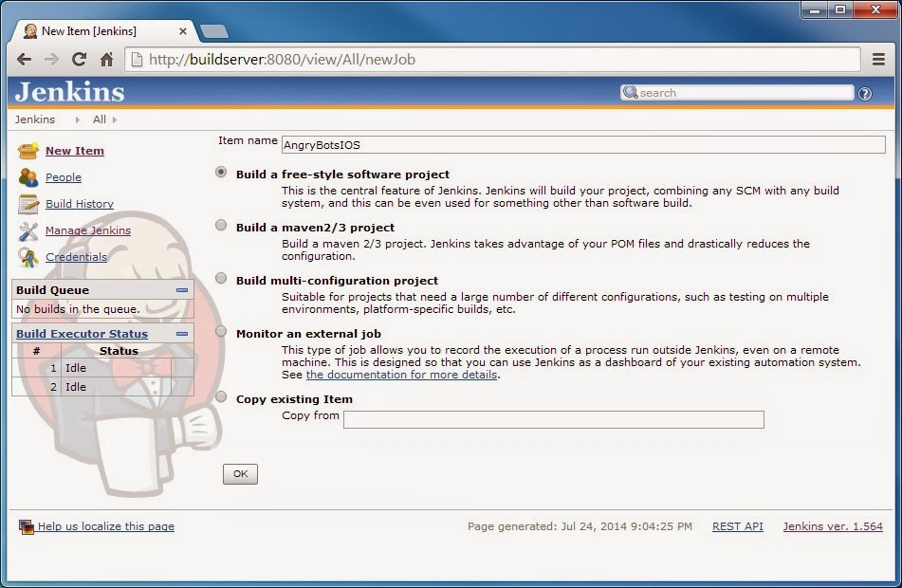Select Build a maven2/3 project option
The height and width of the screenshot is (588, 902).
(221, 225)
